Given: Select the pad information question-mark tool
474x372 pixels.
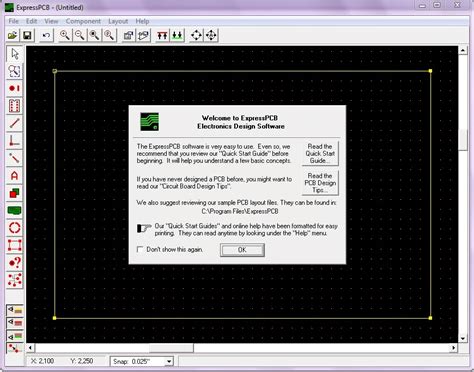Looking at the screenshot, I should pyautogui.click(x=14, y=262).
